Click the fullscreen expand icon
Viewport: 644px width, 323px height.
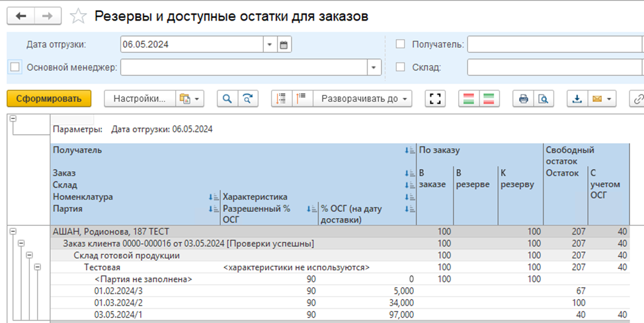pyautogui.click(x=434, y=98)
